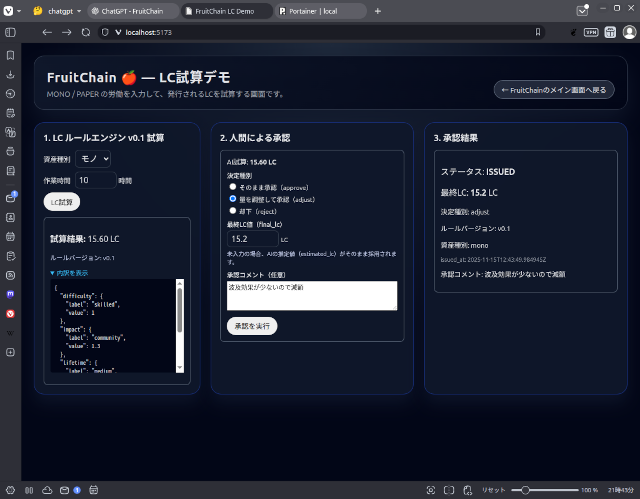Open the Bookmarks panel in sidebar
Viewport: 640px width, 499px height.
(x=10, y=56)
